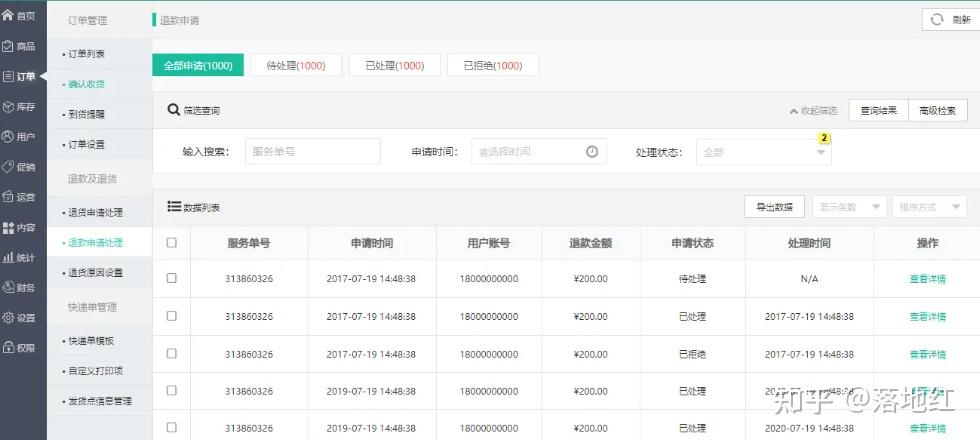Click the refresh arrows icon beside 刷新
Screen dimensions: 980x440
click(936, 19)
